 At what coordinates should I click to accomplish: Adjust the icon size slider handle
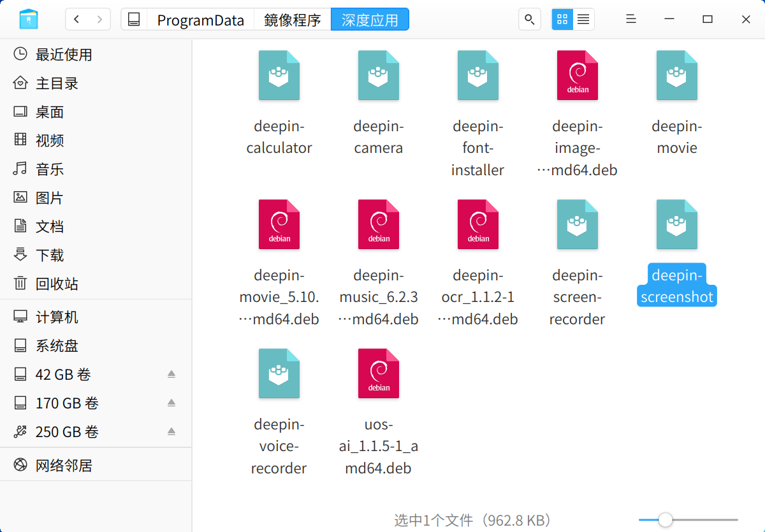(x=665, y=520)
